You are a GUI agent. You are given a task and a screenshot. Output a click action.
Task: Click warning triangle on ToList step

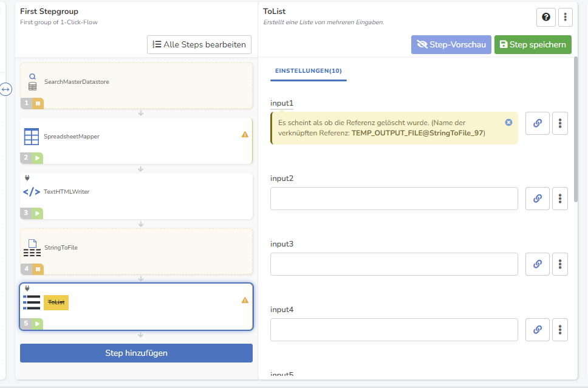coord(245,300)
